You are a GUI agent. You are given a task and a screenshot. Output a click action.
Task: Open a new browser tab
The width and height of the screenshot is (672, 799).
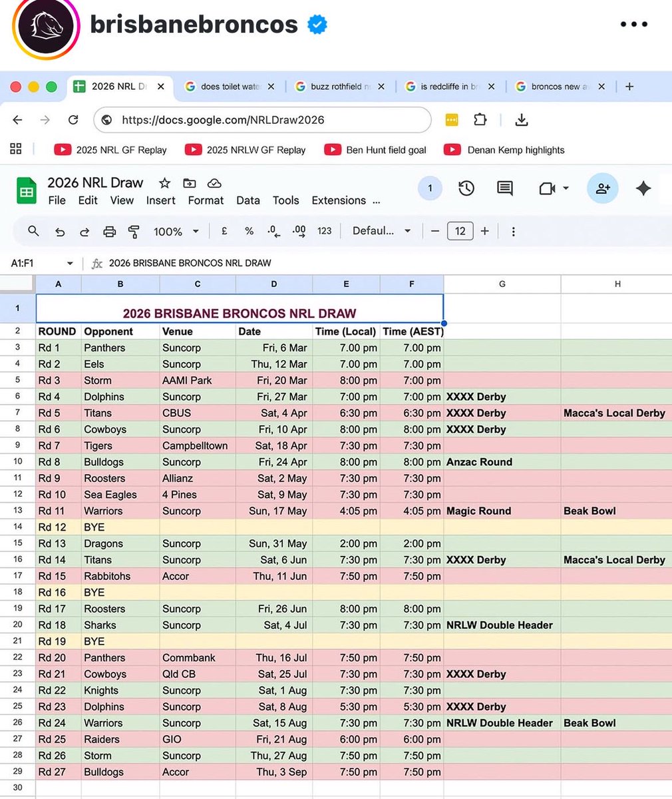coord(629,87)
